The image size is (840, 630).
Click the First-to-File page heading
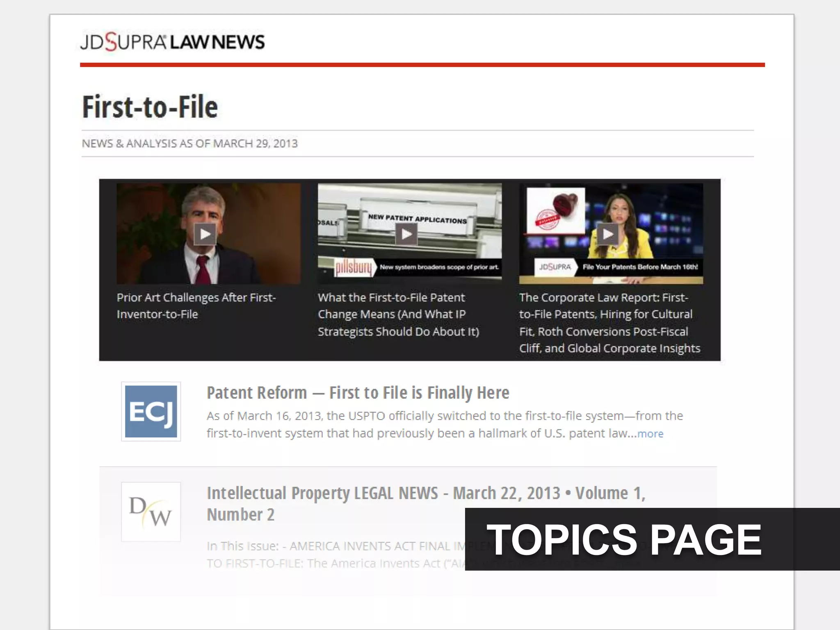[x=150, y=107]
